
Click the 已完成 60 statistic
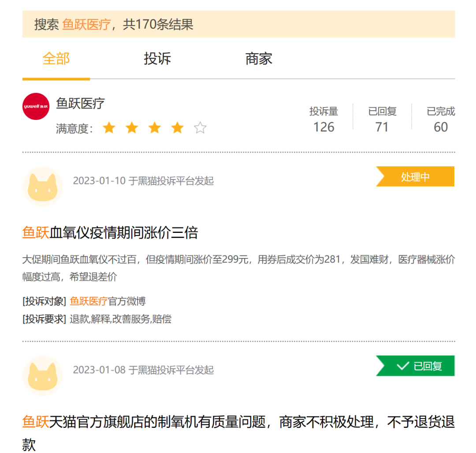(441, 120)
